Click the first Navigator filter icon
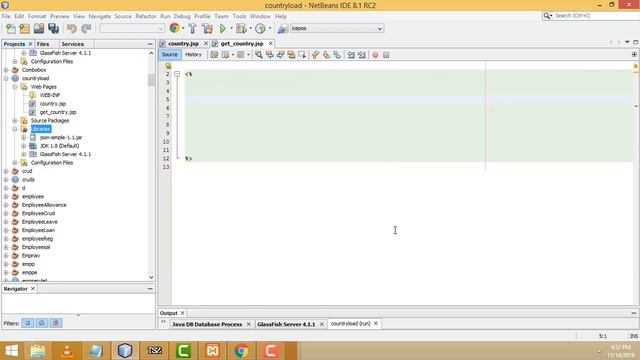This screenshot has height=360, width=640. click(28, 323)
